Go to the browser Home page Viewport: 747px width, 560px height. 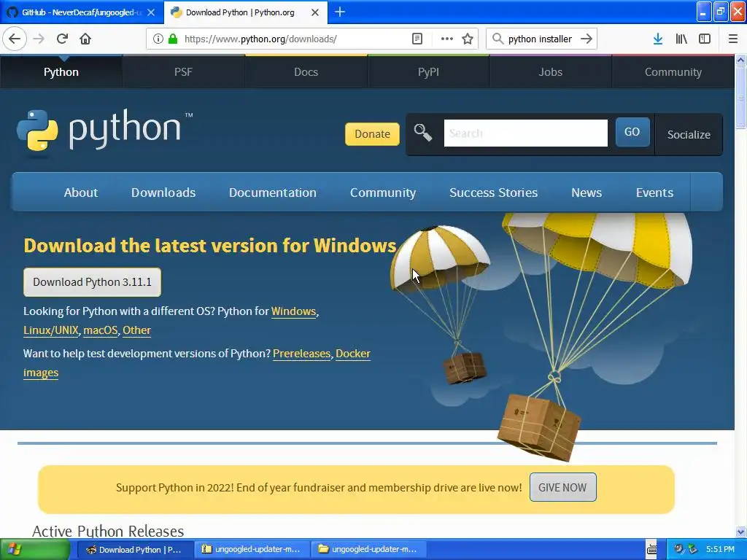coord(85,39)
